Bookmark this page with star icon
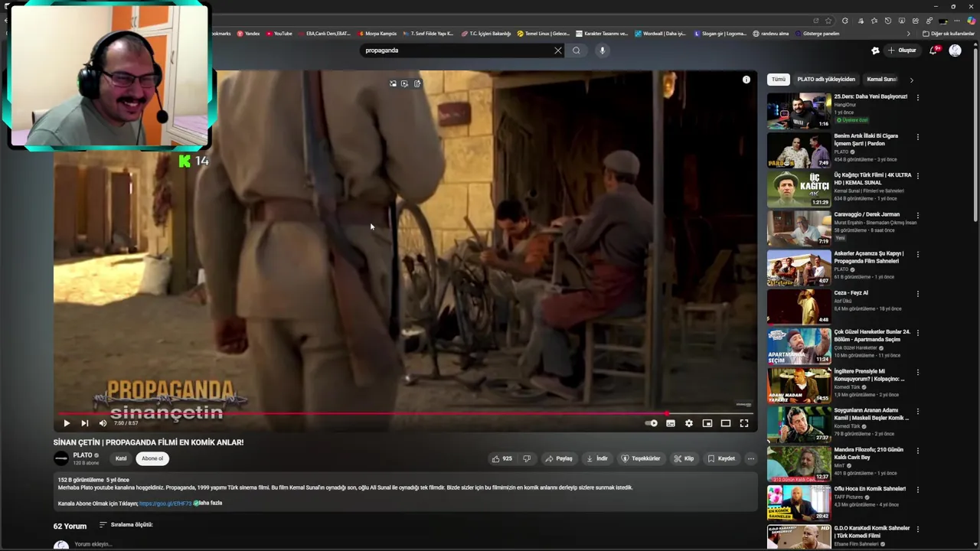980x551 pixels. tap(828, 21)
